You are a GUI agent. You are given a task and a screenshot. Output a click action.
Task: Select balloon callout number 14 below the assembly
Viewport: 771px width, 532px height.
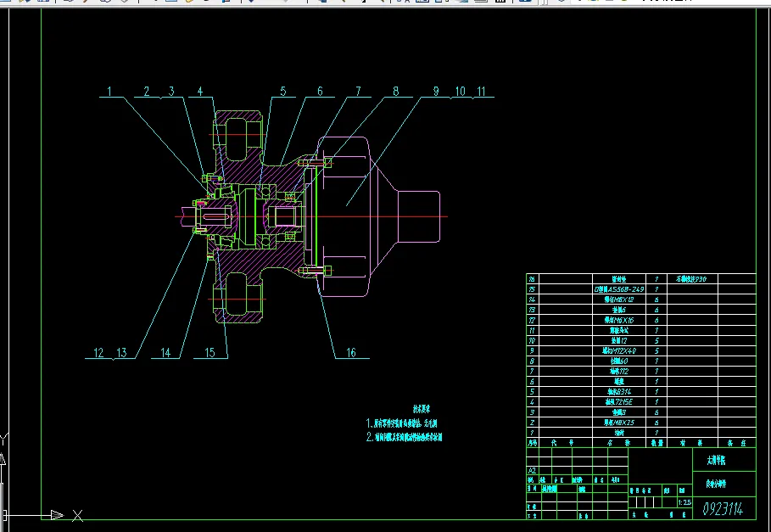(x=165, y=352)
